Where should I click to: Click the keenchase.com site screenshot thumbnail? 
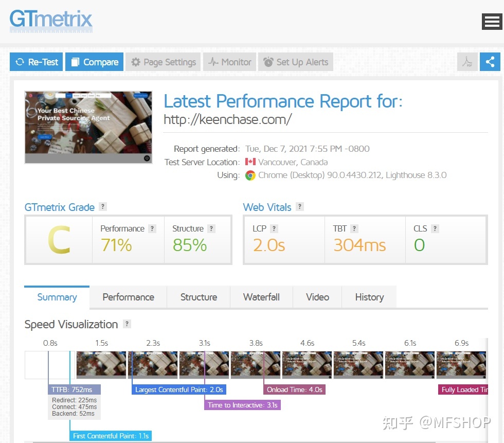[88, 127]
